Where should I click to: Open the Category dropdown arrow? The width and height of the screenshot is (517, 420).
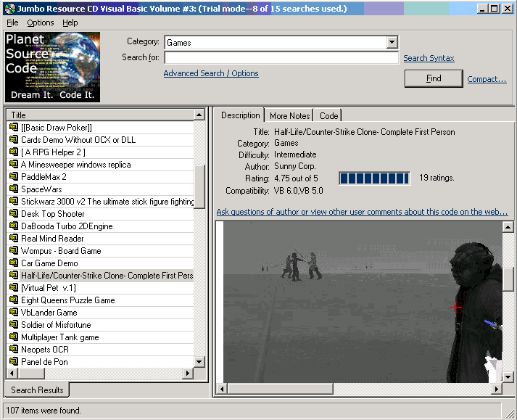(392, 42)
